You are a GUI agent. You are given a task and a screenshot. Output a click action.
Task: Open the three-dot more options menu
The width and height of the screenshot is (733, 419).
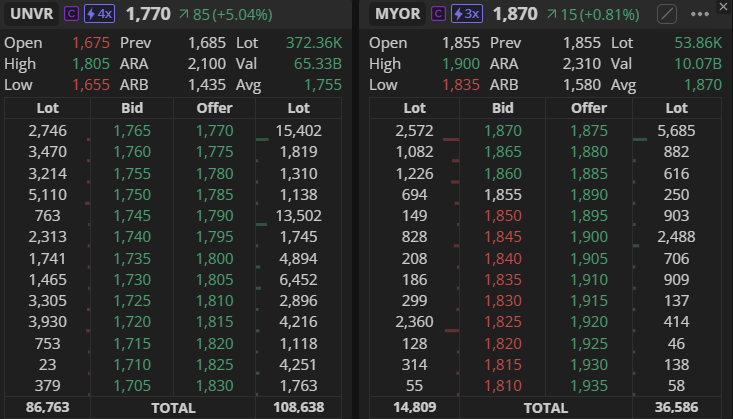point(700,14)
